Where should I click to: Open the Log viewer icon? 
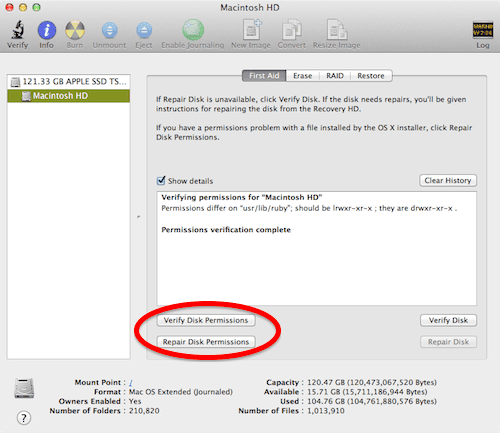coord(483,30)
